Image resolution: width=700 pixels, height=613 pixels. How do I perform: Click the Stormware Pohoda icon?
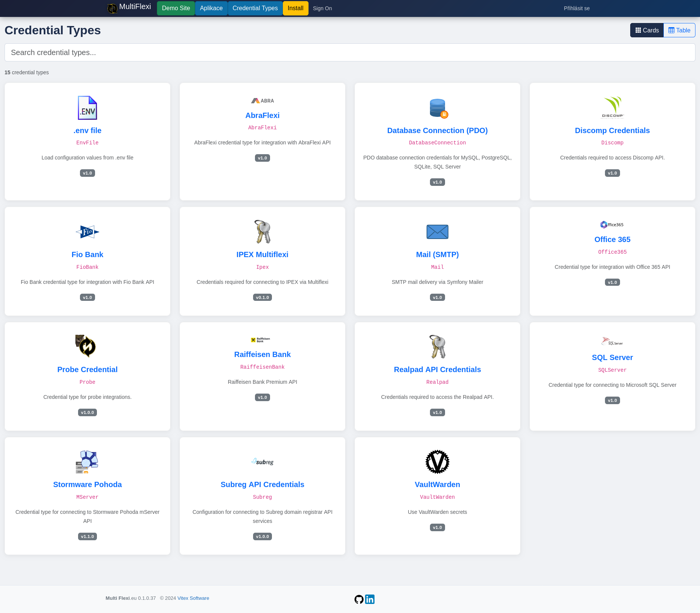(87, 462)
